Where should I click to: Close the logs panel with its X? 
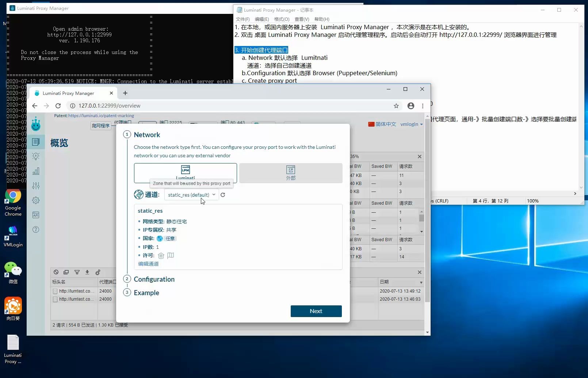(420, 272)
